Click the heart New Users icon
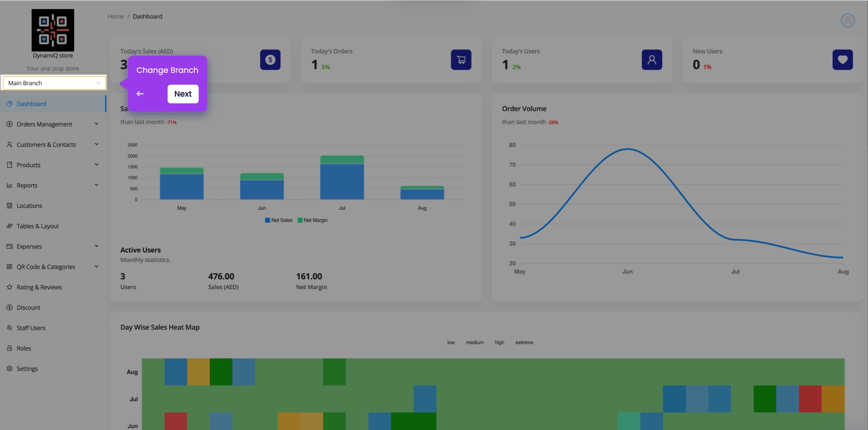Viewport: 868px width, 430px height. 842,59
